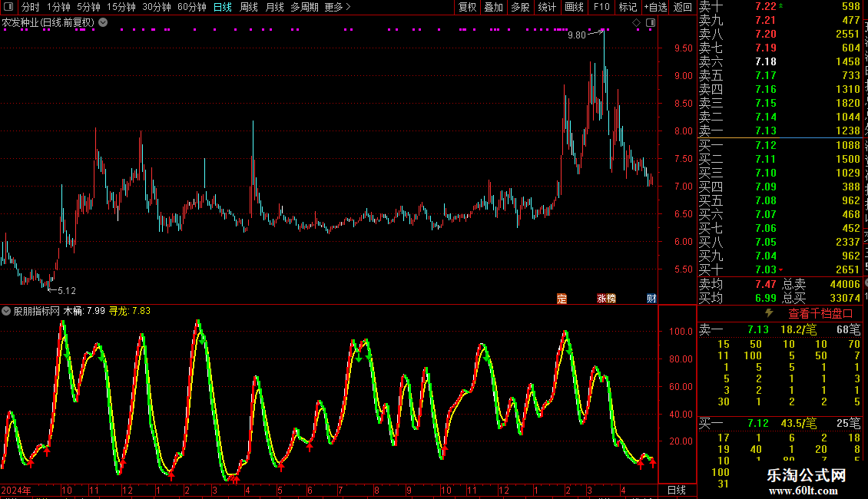Select the 买五 7.08 order row
The image size is (868, 499).
pos(780,200)
